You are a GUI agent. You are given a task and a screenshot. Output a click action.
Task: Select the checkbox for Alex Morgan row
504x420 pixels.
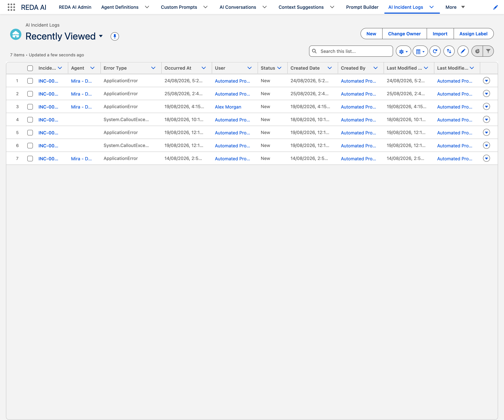30,107
